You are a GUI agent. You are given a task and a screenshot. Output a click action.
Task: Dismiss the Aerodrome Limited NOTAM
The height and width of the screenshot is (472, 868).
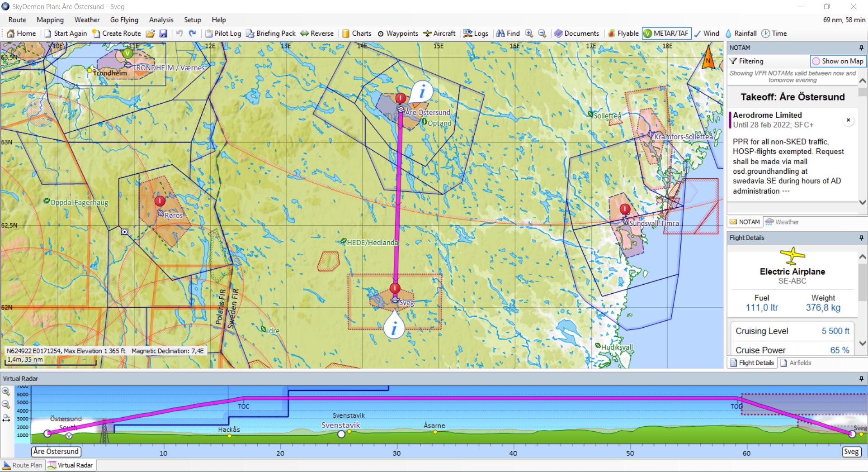[x=849, y=120]
